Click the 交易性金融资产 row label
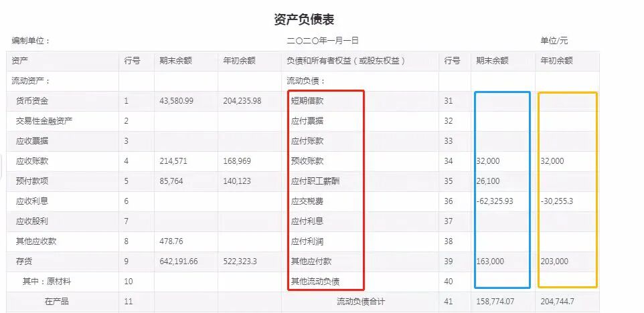This screenshot has height=313, width=644. [x=44, y=121]
